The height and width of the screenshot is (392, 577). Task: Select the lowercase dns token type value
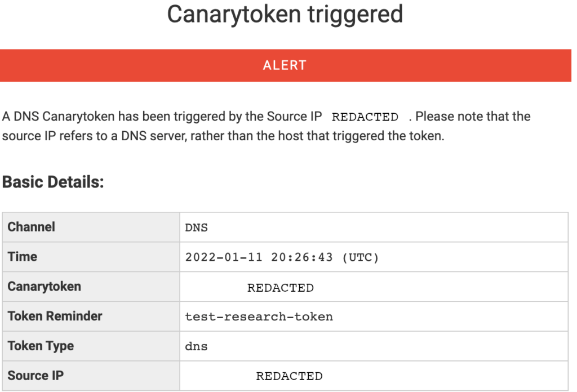click(197, 346)
